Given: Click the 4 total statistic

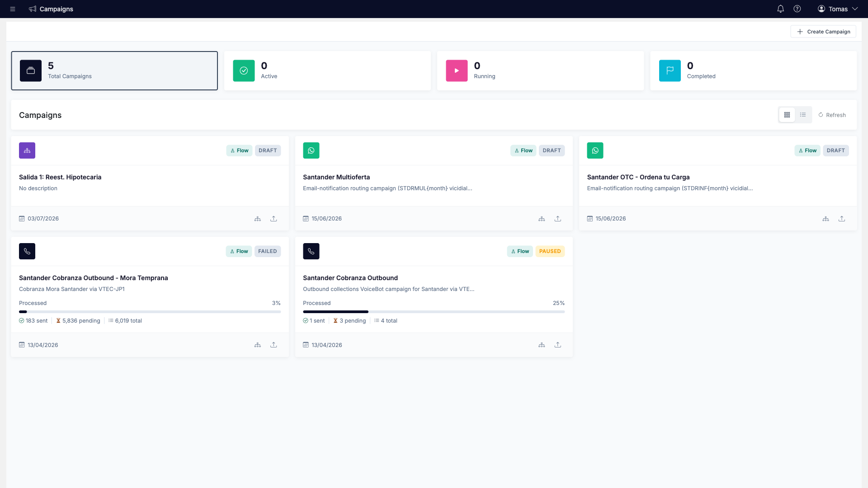Looking at the screenshot, I should (386, 321).
